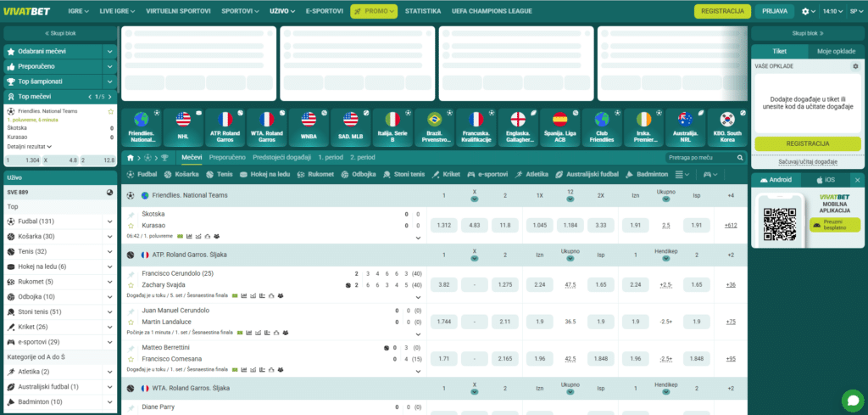Open the PROMO dropdown
The image size is (868, 415).
pos(374,11)
